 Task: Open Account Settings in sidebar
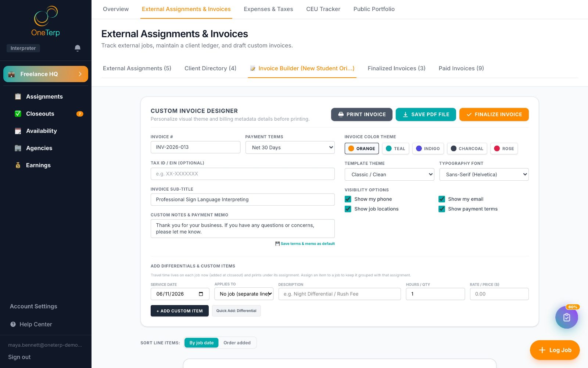coord(33,306)
